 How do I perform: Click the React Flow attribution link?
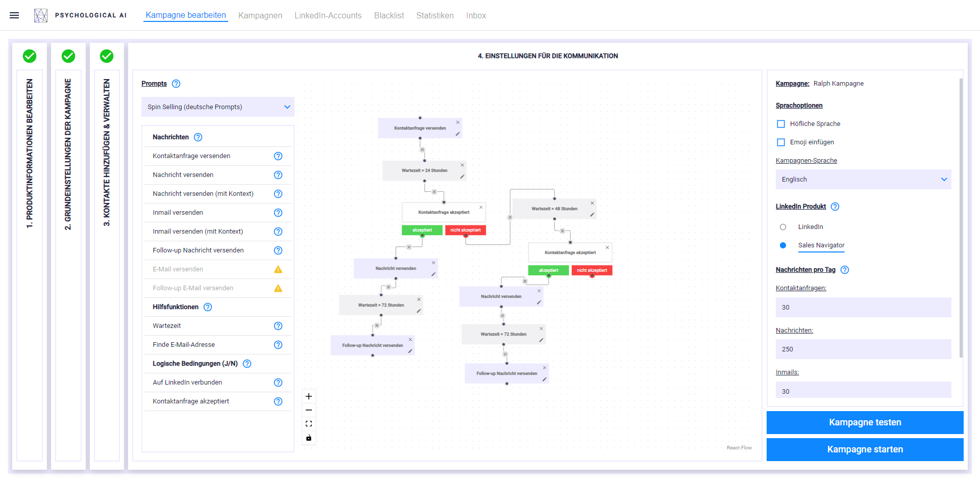pos(739,448)
